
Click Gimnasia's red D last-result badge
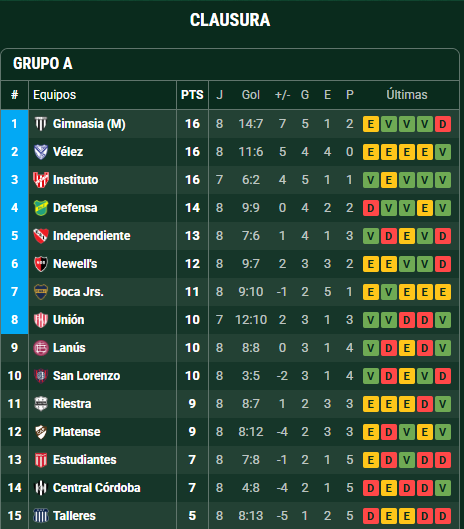point(443,124)
